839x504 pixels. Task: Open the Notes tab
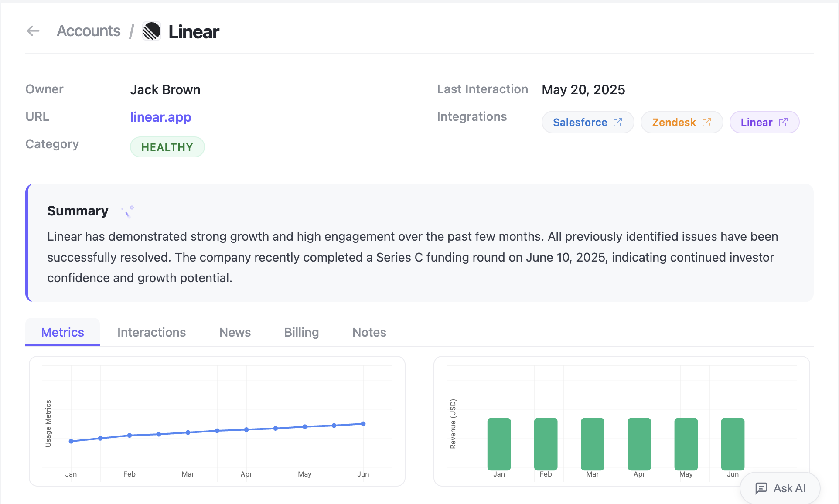369,332
